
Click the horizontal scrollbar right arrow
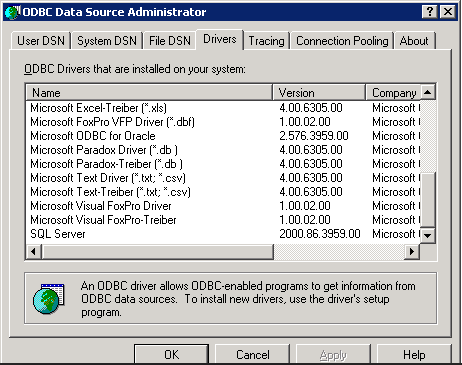(412, 251)
